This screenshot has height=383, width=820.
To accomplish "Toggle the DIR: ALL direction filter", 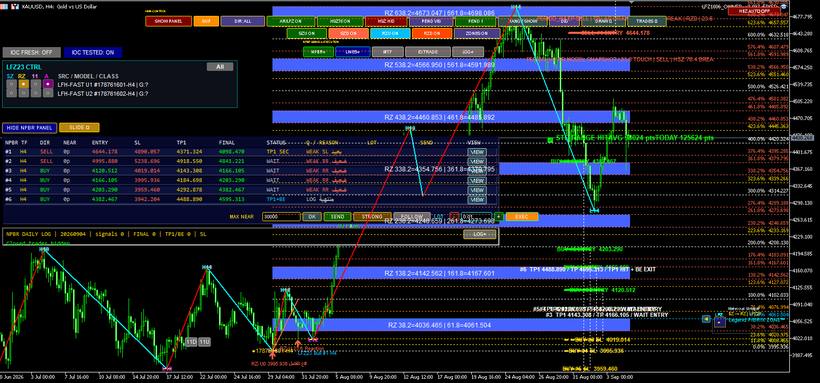I will tap(243, 21).
